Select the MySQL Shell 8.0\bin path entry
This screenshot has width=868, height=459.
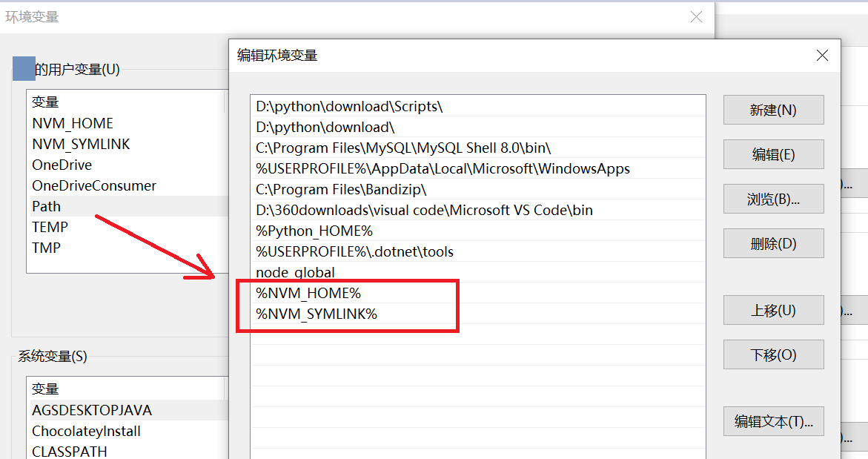(477, 148)
